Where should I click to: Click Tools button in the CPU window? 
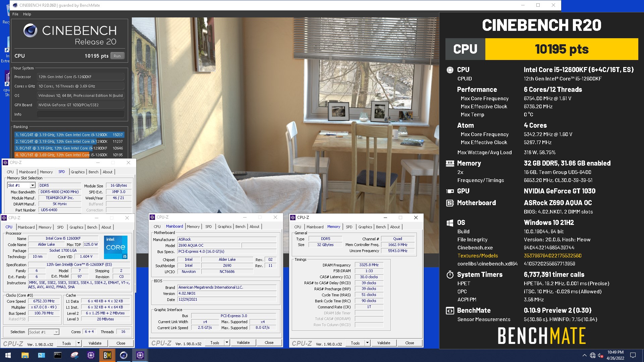click(66, 343)
